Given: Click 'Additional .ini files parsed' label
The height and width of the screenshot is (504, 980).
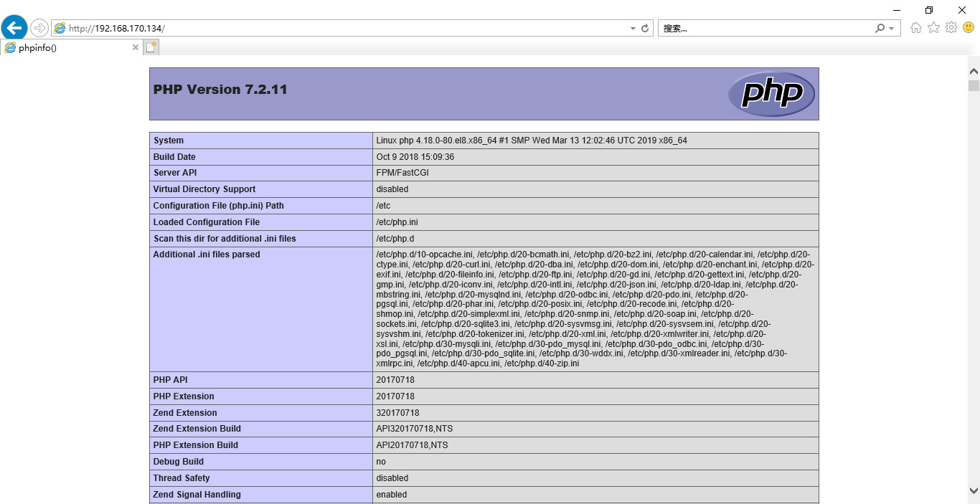Looking at the screenshot, I should click(207, 255).
